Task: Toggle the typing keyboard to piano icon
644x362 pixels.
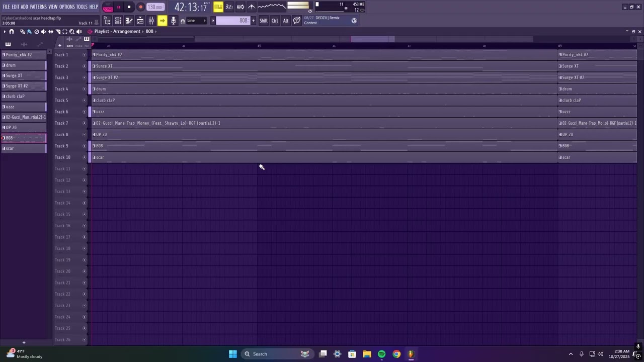Action: [x=218, y=7]
